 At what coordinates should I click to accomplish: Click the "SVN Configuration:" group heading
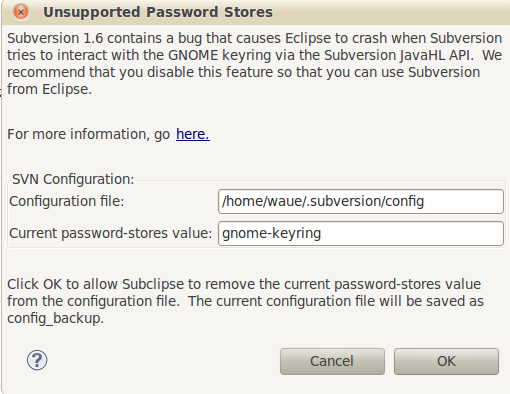click(73, 179)
